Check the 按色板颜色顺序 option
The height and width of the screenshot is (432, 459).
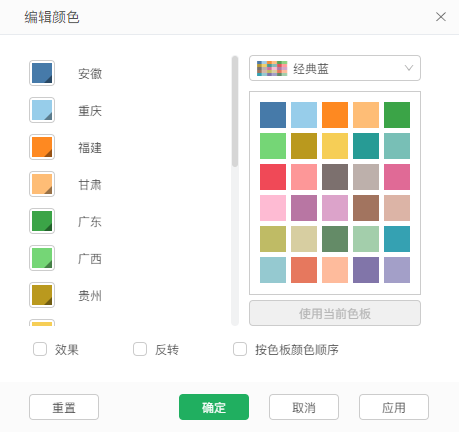[240, 349]
